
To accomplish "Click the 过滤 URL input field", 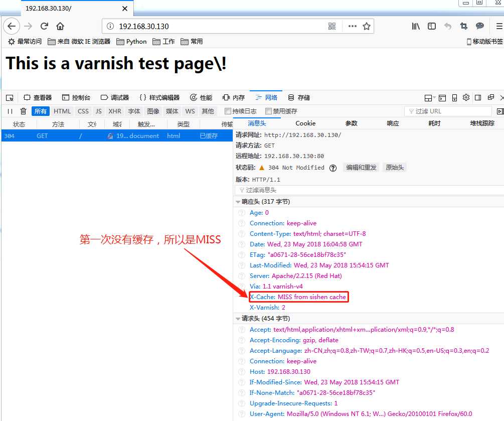I will pos(448,111).
